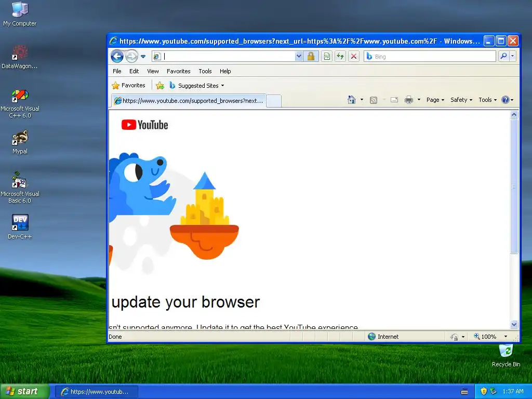Viewport: 532px width, 399px height.
Task: Click the Home icon in command bar
Action: (352, 100)
